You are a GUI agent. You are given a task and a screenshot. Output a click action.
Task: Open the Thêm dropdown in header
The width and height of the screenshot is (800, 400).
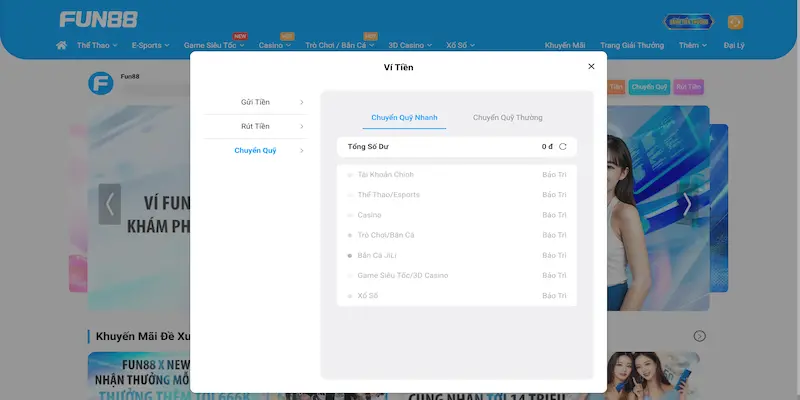tap(692, 45)
